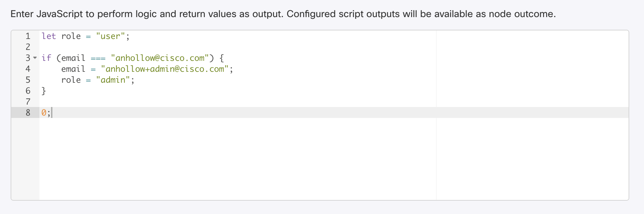Screen dimensions: 644x214
Task: Place cursor in the "admin" string
Action: (113, 80)
